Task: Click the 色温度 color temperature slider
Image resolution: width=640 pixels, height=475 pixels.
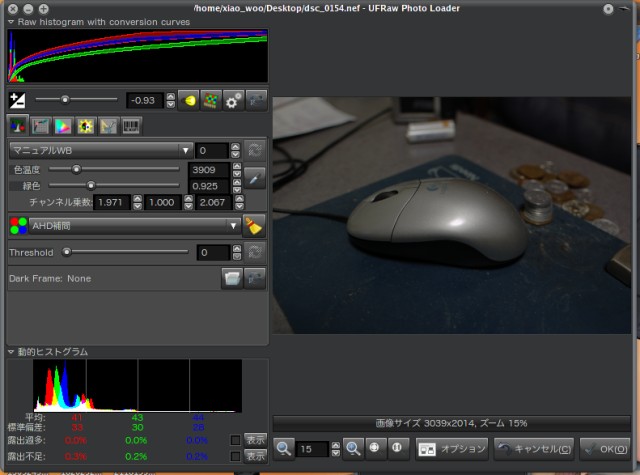Action: point(115,169)
